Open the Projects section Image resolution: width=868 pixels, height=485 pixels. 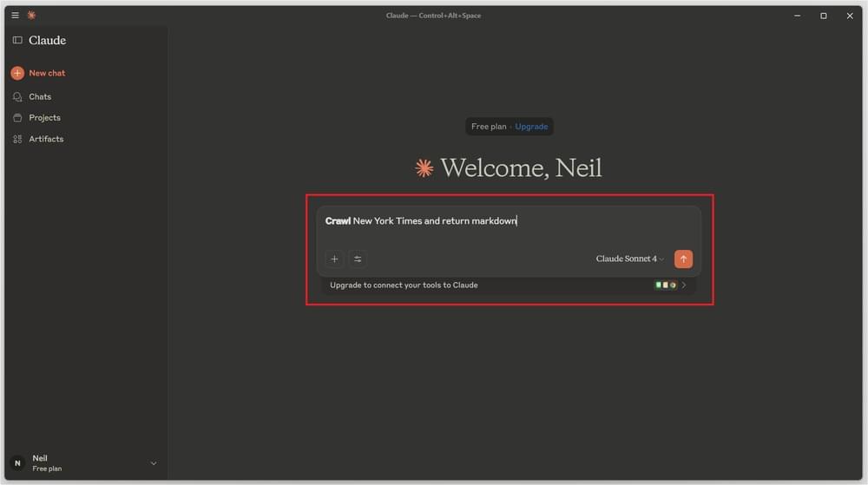pyautogui.click(x=44, y=117)
